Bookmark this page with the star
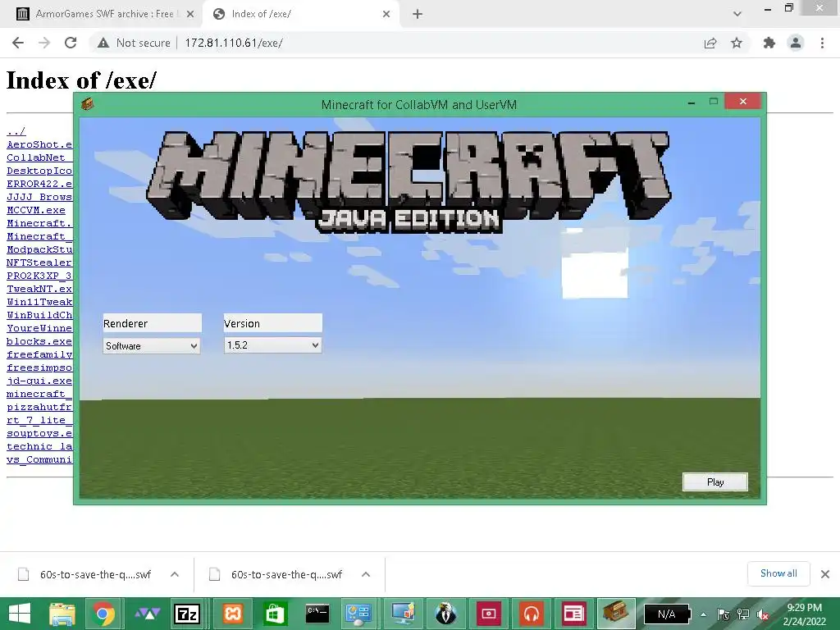 click(x=737, y=43)
